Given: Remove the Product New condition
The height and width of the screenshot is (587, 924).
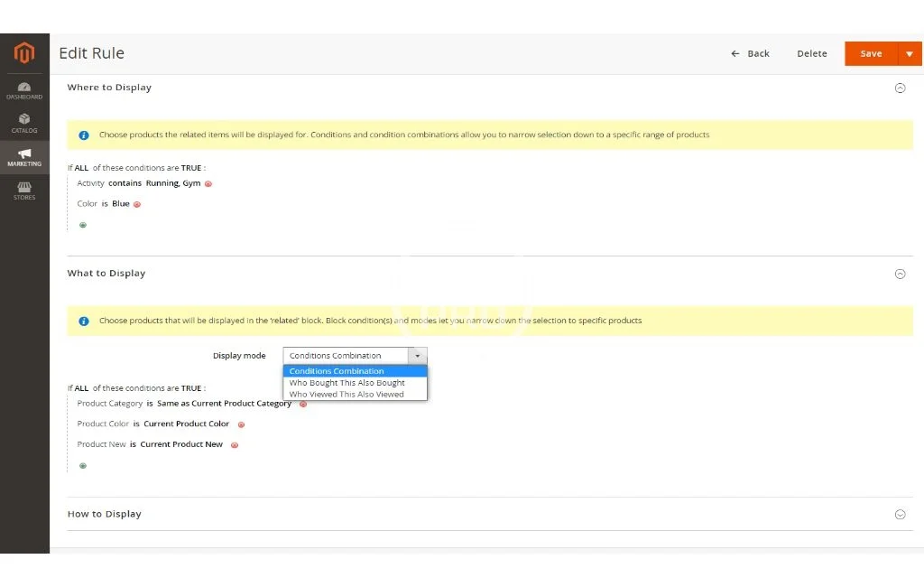Looking at the screenshot, I should coord(234,445).
